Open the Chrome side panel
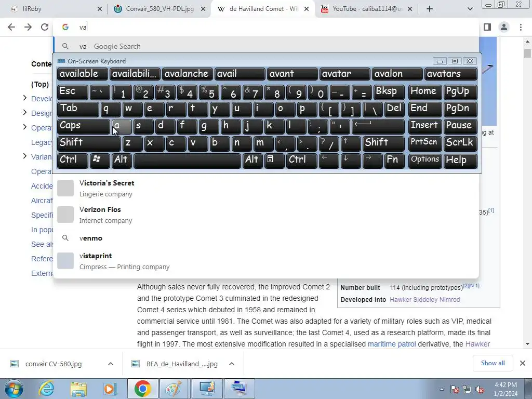 click(x=487, y=27)
